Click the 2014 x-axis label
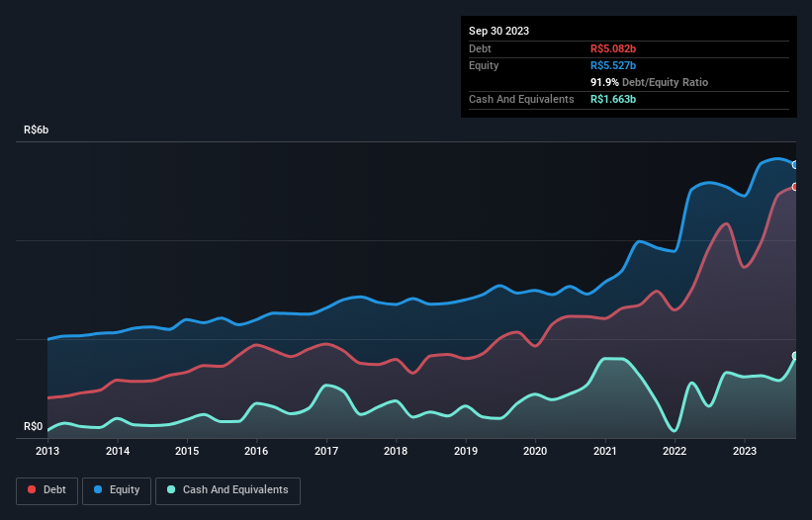The image size is (812, 520). click(118, 451)
